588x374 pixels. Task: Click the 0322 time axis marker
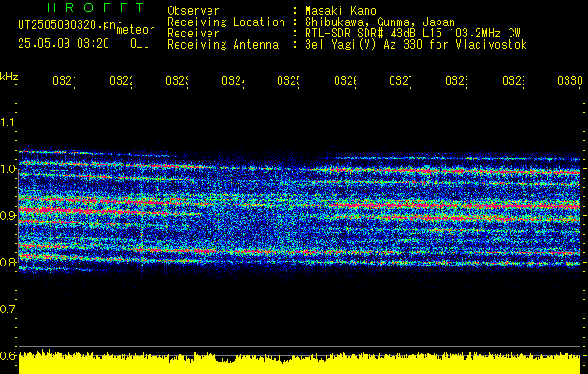tap(121, 81)
